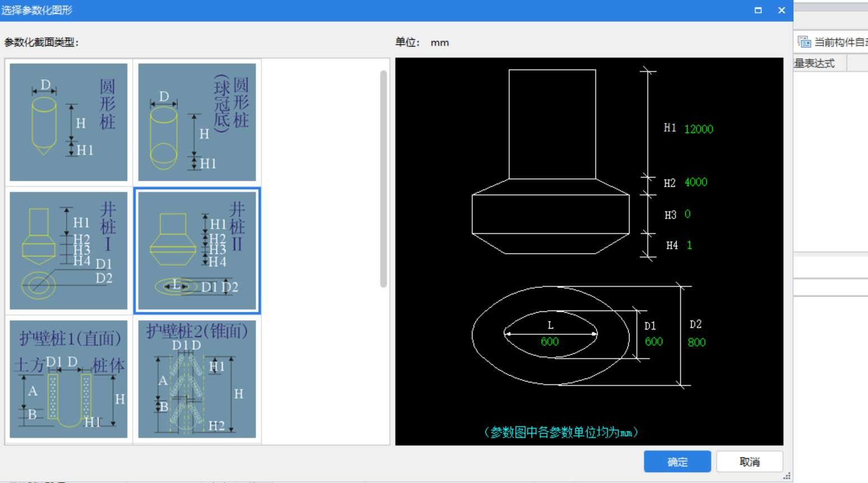Edit the D1 value 600

(654, 341)
